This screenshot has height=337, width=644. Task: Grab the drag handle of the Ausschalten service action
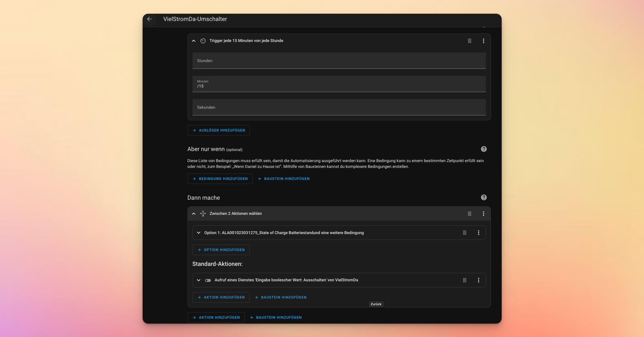[465, 280]
